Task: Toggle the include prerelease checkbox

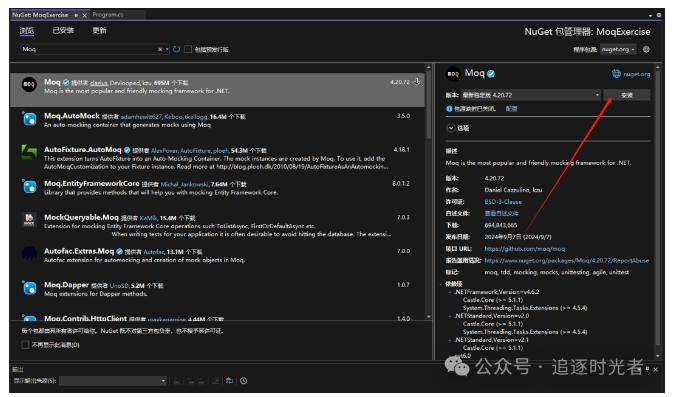Action: point(188,49)
